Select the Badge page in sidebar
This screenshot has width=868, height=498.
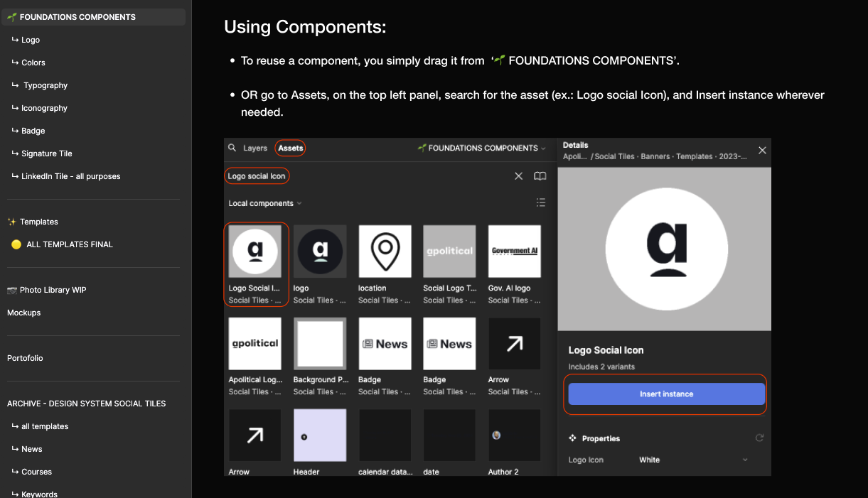33,131
